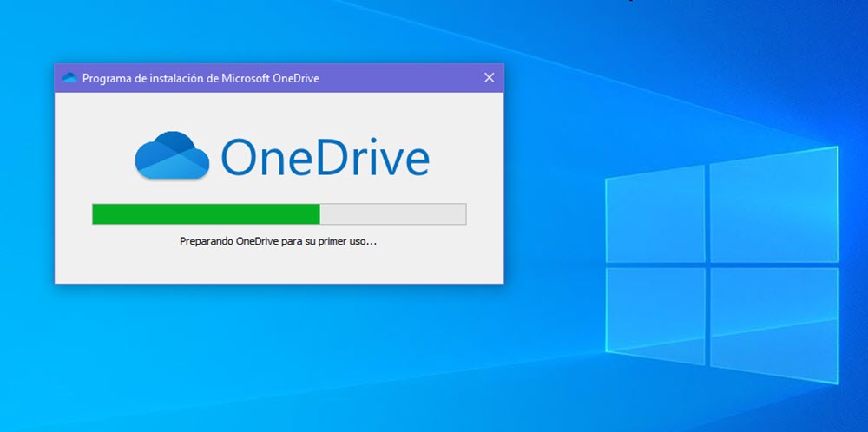Click the letter "O" in the OneDrive wordmark

(240, 157)
